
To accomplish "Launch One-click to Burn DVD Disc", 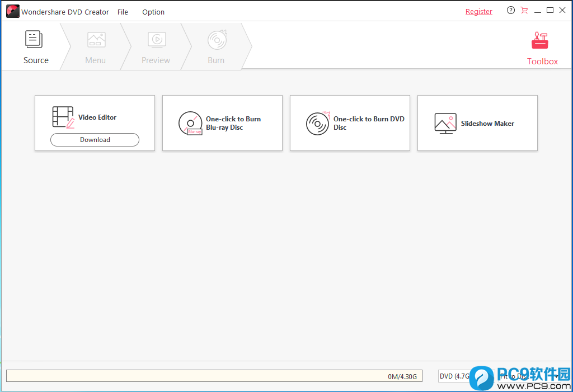I will (350, 123).
